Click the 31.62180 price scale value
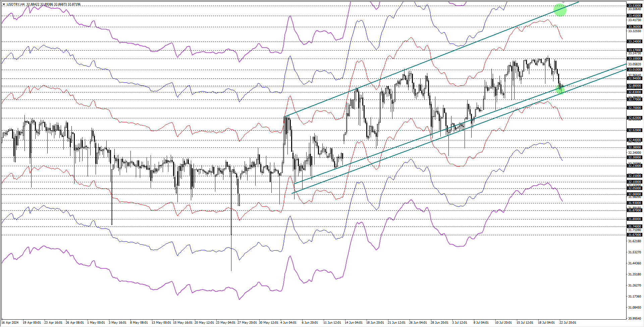The width and height of the screenshot is (644, 327). point(634,241)
